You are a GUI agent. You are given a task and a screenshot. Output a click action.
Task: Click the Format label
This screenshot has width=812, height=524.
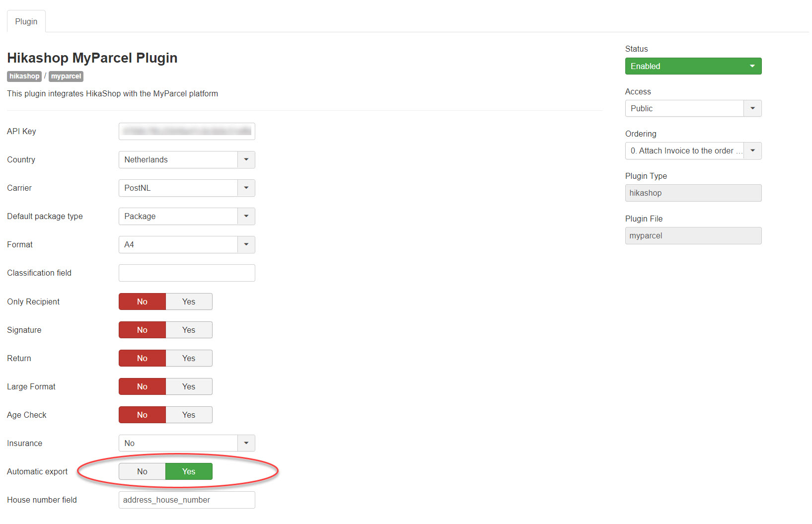(x=20, y=244)
